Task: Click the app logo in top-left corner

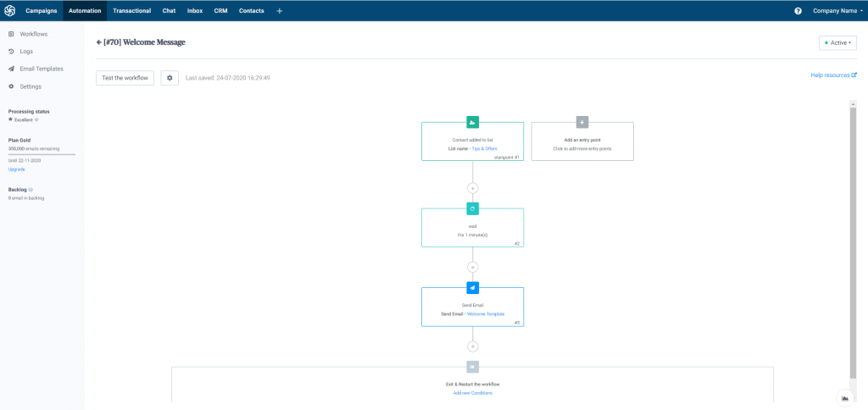Action: pos(11,11)
